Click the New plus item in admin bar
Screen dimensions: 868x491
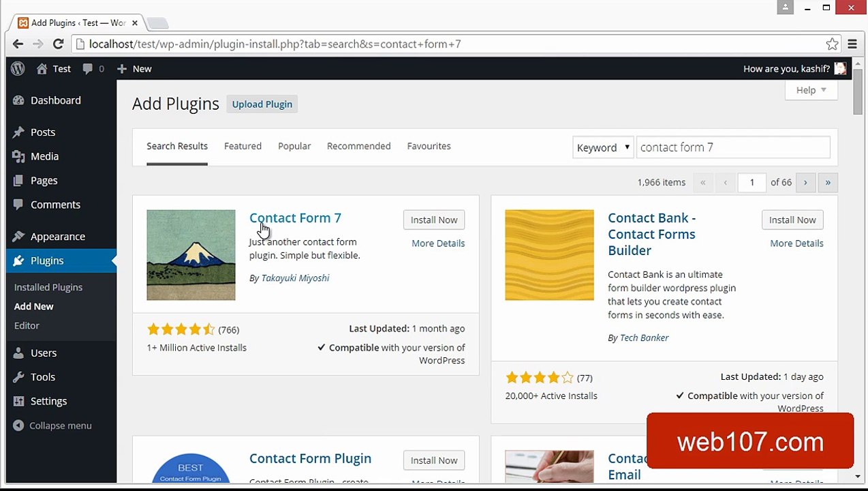pyautogui.click(x=134, y=68)
